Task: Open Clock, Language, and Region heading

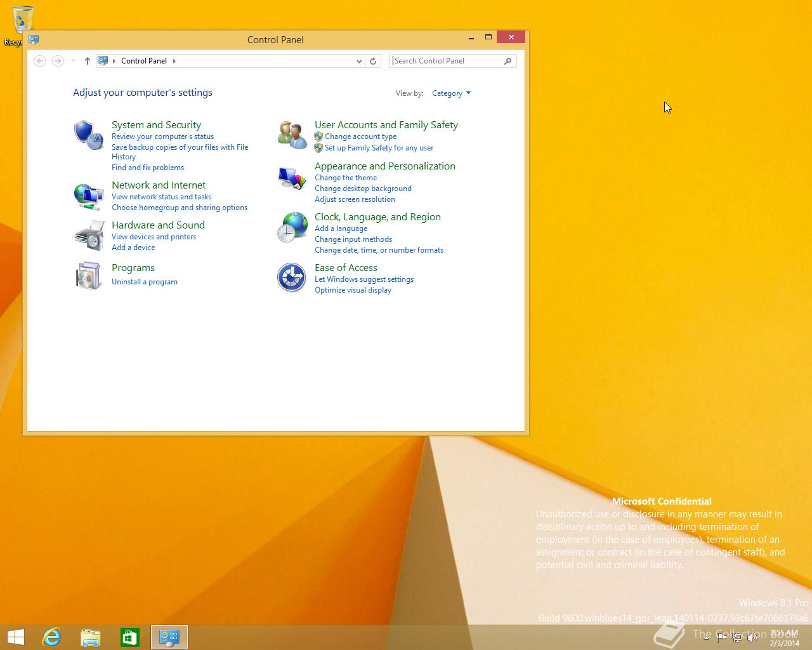Action: point(377,217)
